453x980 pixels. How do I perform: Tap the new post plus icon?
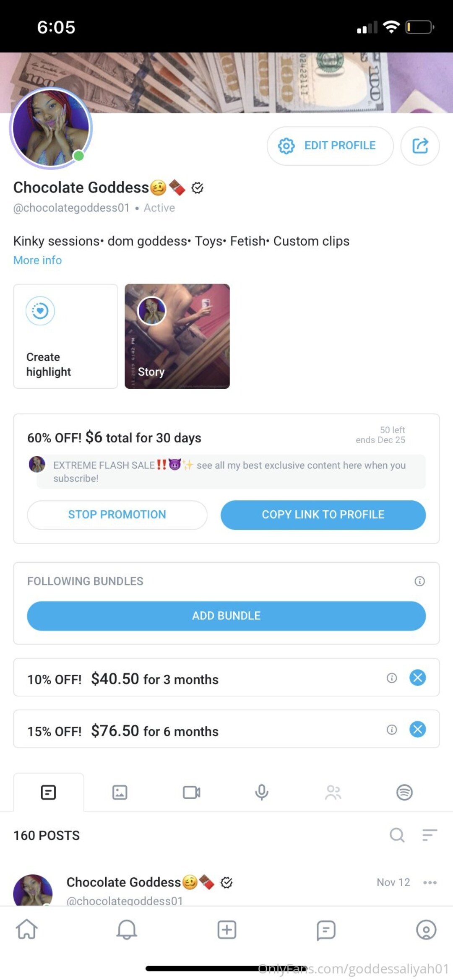point(226,929)
